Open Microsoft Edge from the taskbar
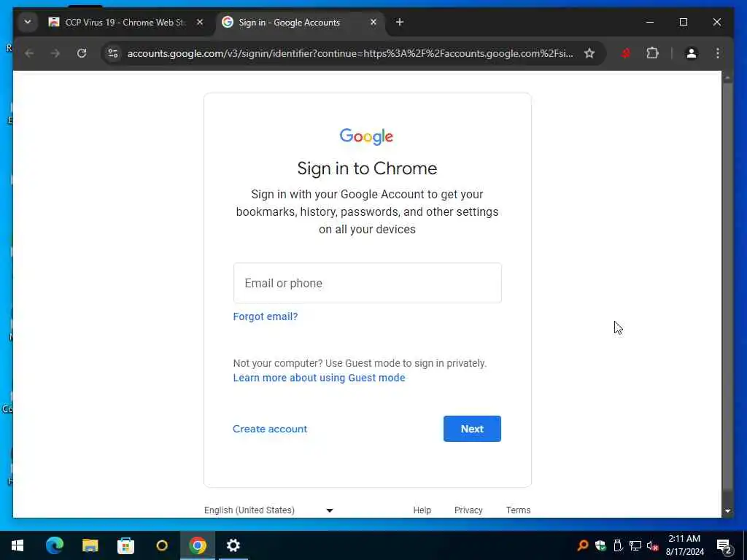This screenshot has height=560, width=747. coord(54,545)
